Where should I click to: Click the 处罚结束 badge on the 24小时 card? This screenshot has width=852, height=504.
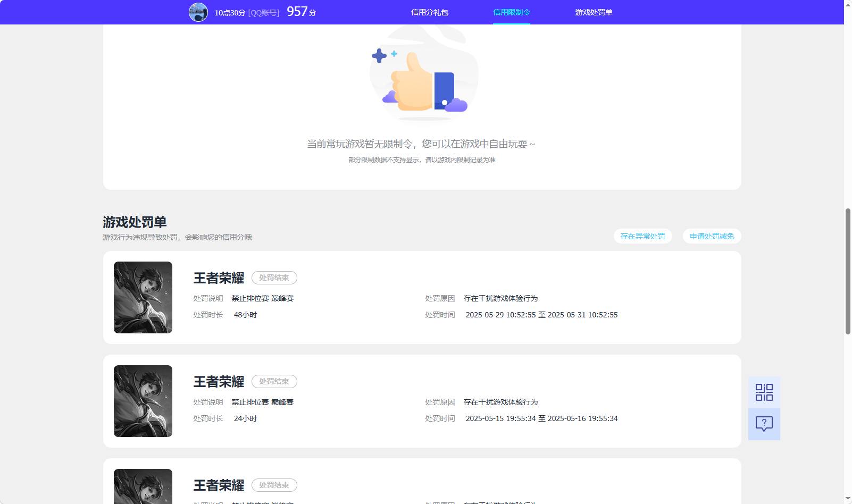click(274, 381)
